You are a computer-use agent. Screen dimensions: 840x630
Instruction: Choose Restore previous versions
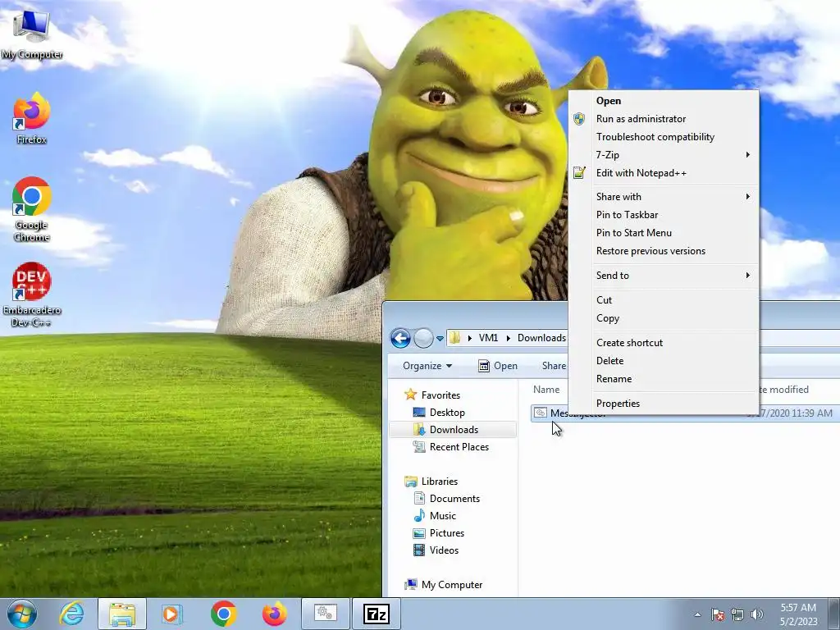click(x=663, y=251)
